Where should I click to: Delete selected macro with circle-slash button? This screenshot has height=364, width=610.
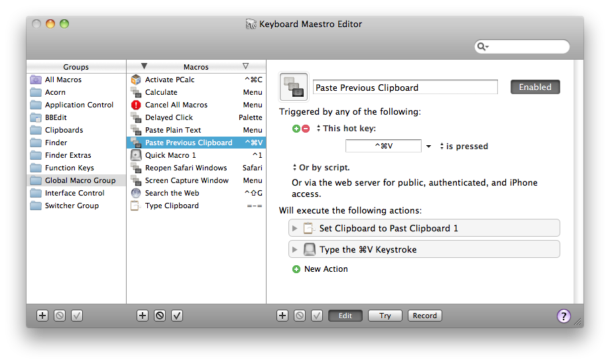click(x=160, y=316)
